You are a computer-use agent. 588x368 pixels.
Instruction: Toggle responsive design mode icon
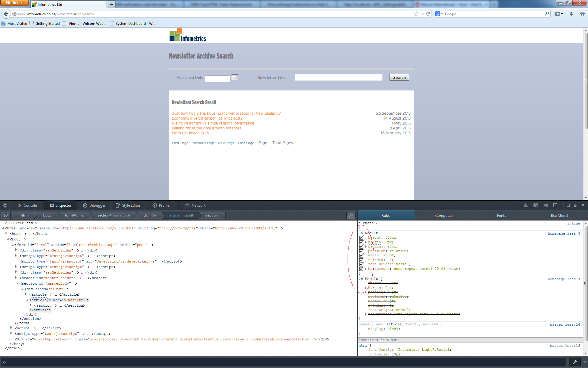[x=555, y=205]
